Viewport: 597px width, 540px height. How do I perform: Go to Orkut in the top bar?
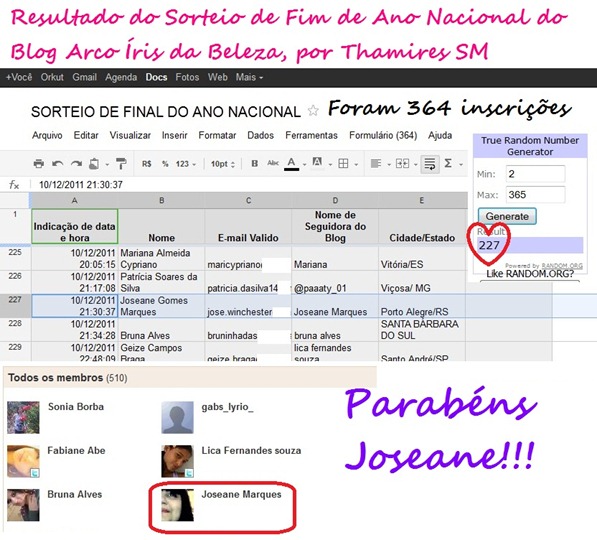[52, 77]
